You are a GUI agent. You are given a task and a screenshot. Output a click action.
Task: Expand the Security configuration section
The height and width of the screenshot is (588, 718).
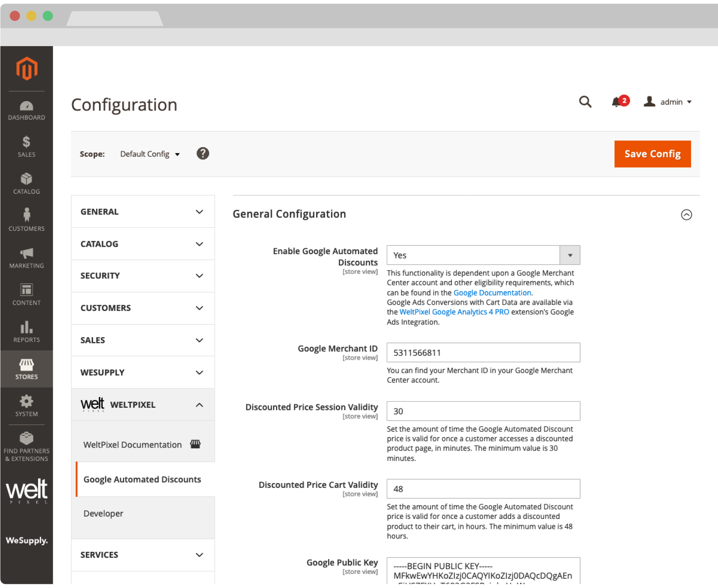pyautogui.click(x=143, y=276)
